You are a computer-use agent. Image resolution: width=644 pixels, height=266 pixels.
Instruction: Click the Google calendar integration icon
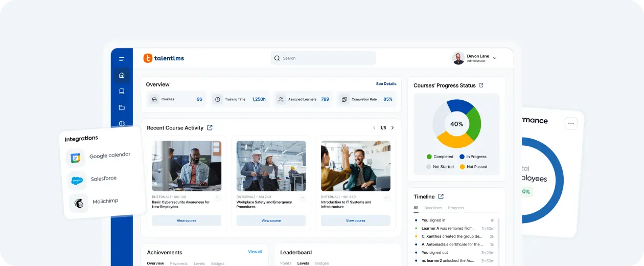pos(76,158)
